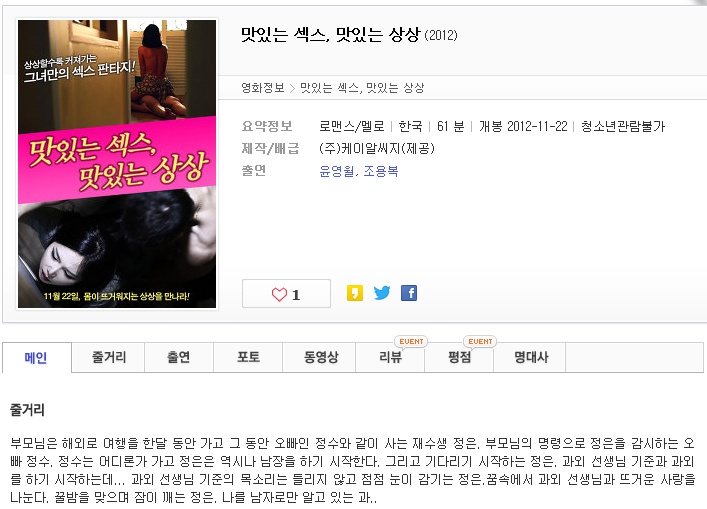Open actor link 윤영월
Screen dimensions: 707x509
click(x=337, y=171)
